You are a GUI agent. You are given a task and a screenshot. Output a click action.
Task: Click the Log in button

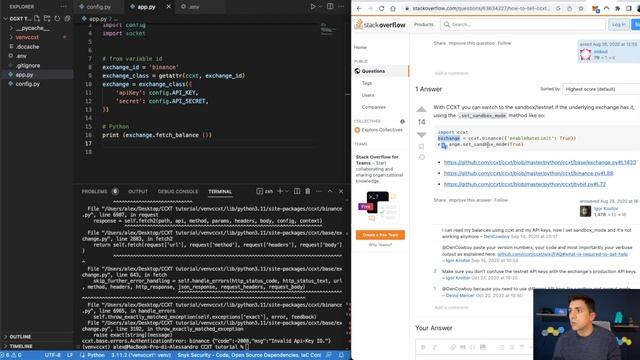(618, 24)
